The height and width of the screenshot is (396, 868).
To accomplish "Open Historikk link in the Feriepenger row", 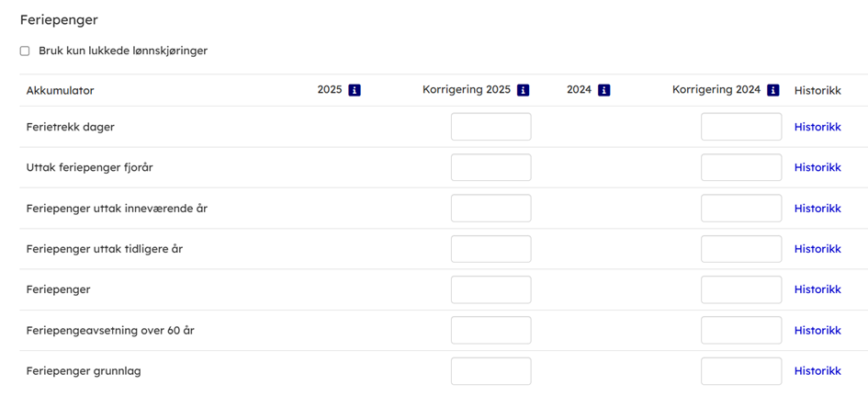I will pyautogui.click(x=817, y=289).
